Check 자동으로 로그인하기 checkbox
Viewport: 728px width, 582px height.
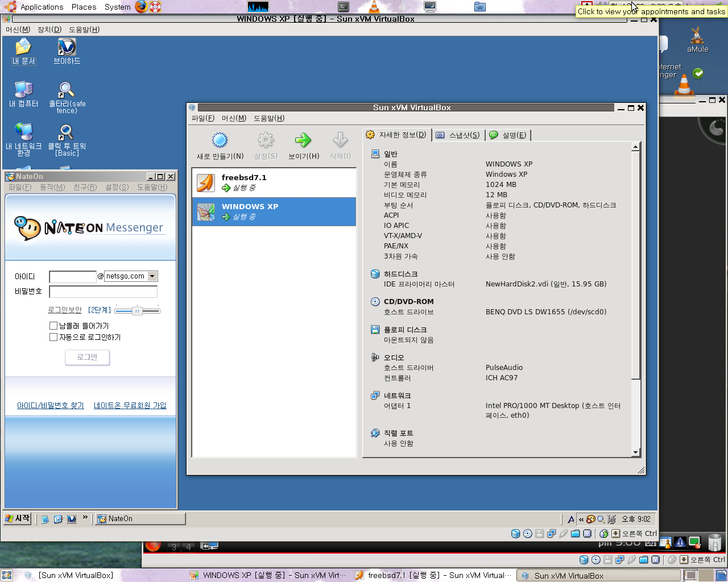[x=53, y=337]
